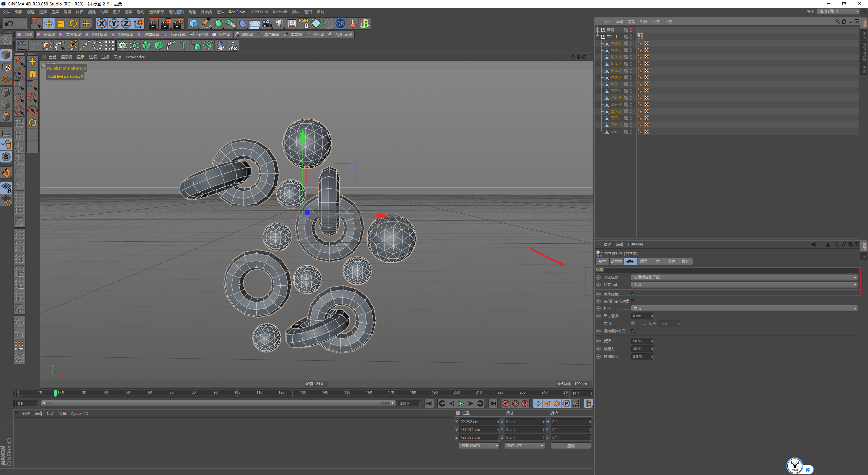868x475 pixels.
Task: Collapse the 空白.1 object tree
Action: [x=598, y=37]
